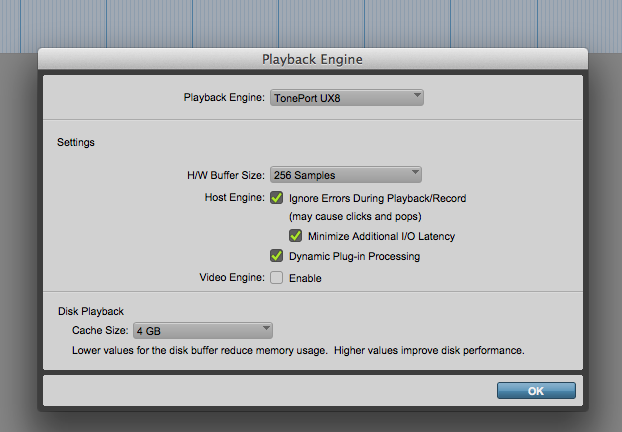Click the empty footer bar beside OK
The height and width of the screenshot is (432, 622).
(x=270, y=390)
